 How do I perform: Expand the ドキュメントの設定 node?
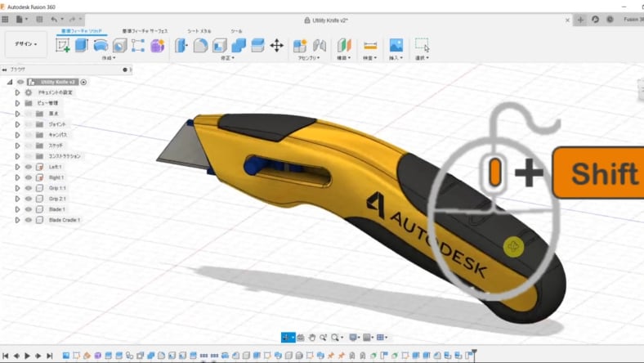[x=17, y=92]
